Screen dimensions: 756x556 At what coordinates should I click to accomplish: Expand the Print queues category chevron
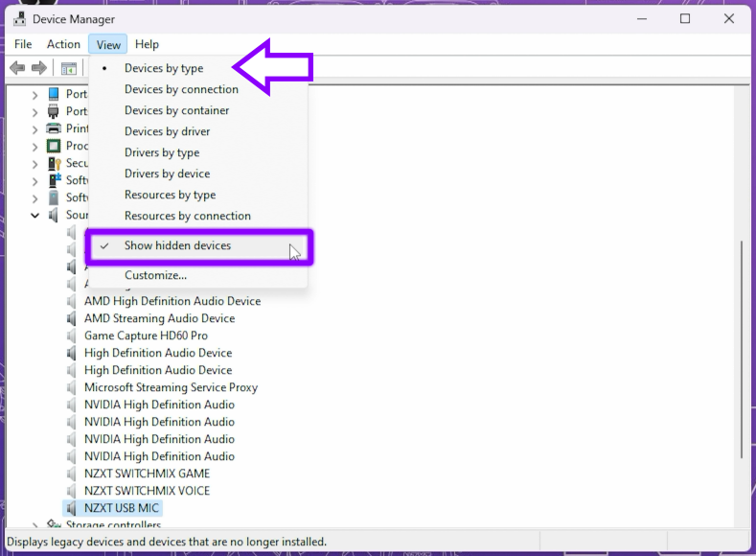point(35,129)
